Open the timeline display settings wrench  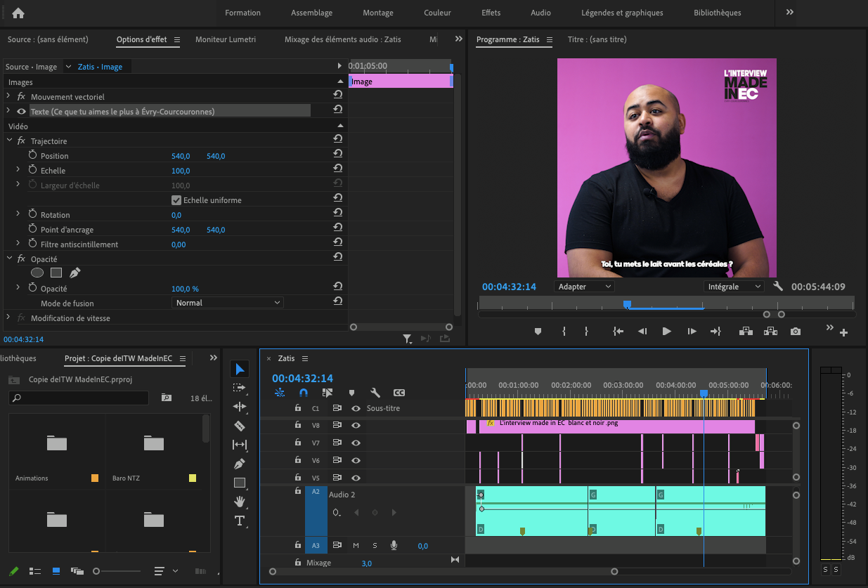(x=375, y=393)
